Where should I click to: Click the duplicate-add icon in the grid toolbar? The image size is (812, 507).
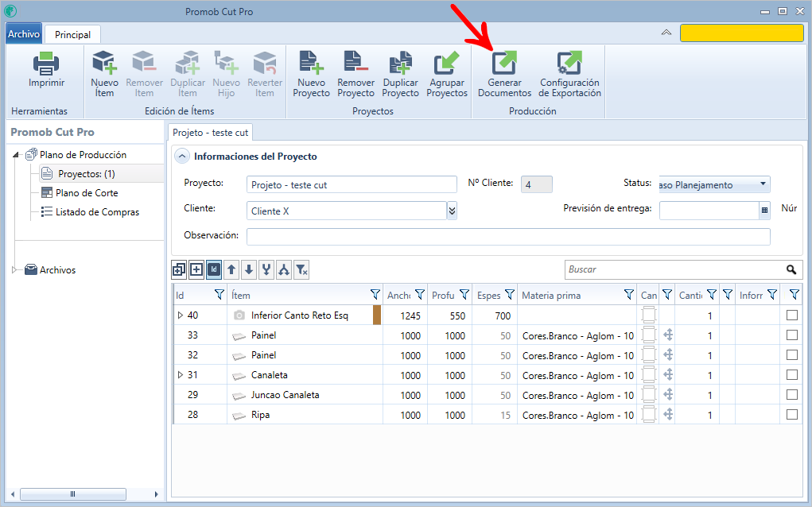coord(179,269)
